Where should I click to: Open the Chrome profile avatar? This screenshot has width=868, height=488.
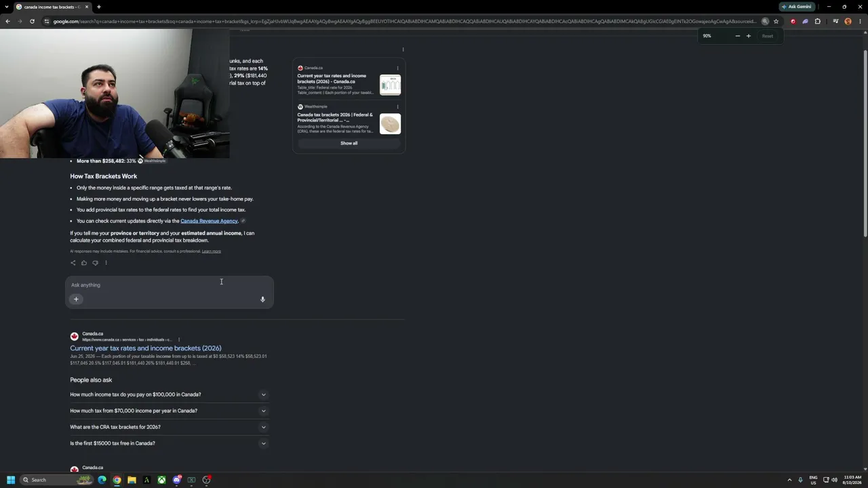point(848,21)
